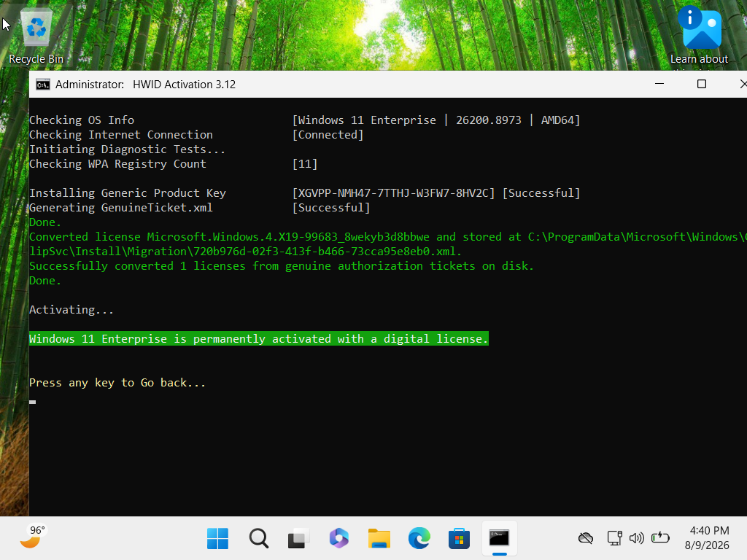Click 'Checking WPA Registry Count' line

pos(117,164)
